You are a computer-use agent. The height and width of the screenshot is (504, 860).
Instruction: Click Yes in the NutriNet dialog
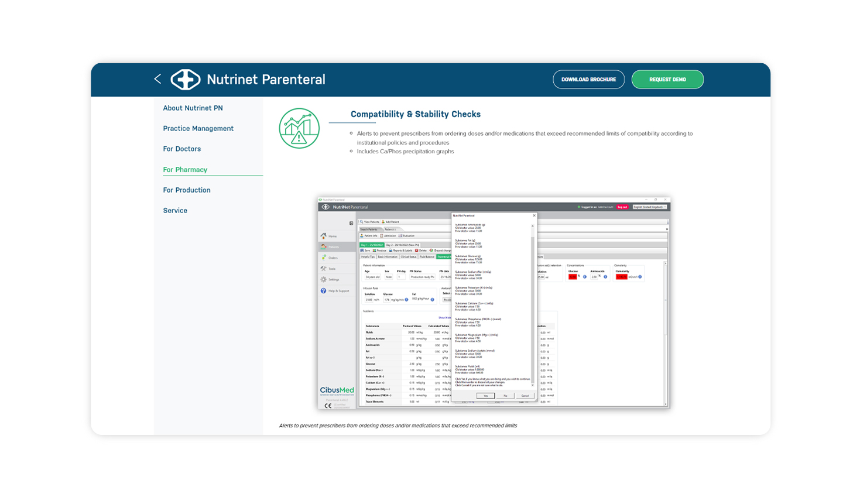485,396
